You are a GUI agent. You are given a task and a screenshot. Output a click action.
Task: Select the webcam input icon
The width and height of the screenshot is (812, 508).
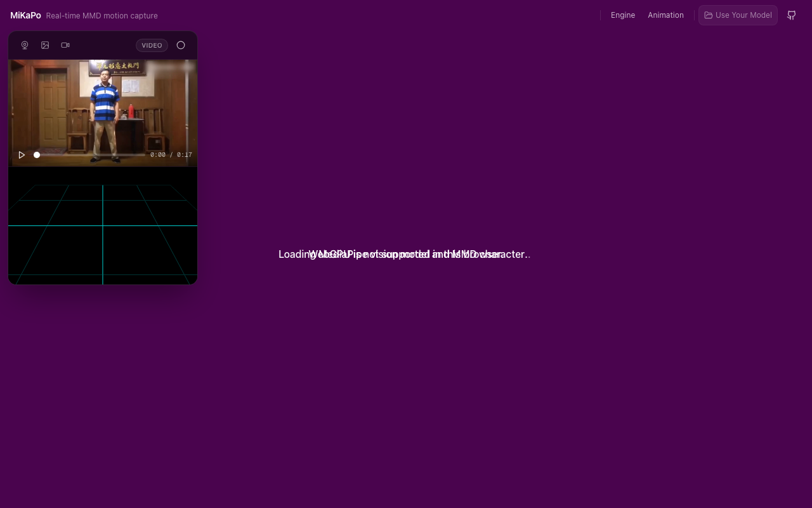tap(25, 45)
